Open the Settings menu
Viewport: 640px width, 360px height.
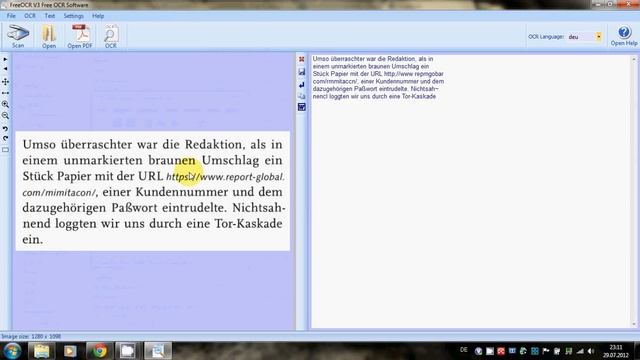(x=73, y=16)
